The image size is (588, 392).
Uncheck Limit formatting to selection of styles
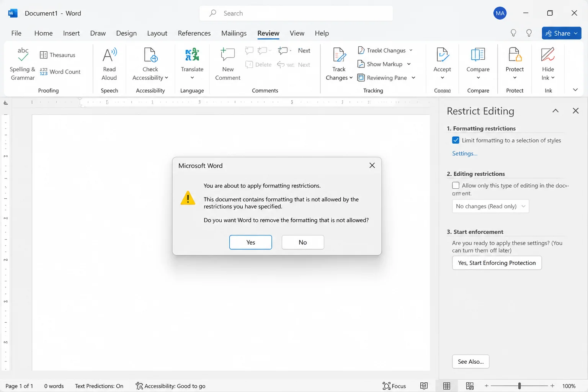point(456,140)
